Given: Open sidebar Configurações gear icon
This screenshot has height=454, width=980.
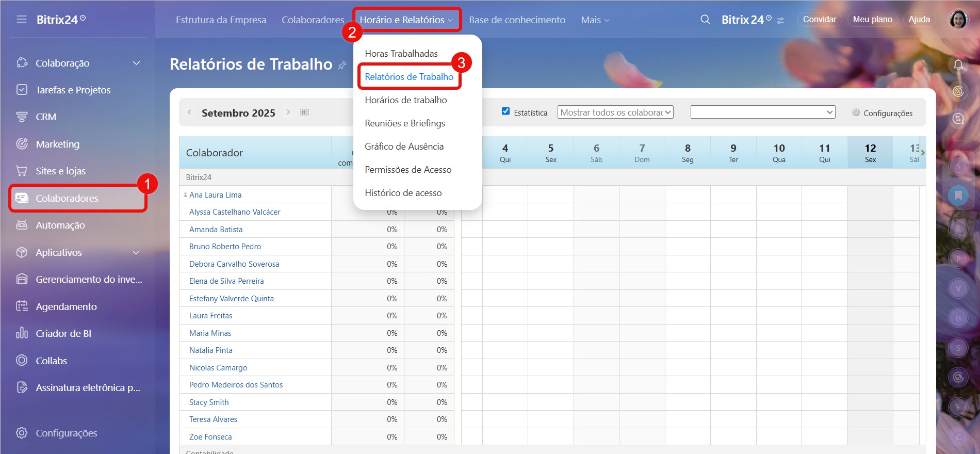Looking at the screenshot, I should pos(22,433).
